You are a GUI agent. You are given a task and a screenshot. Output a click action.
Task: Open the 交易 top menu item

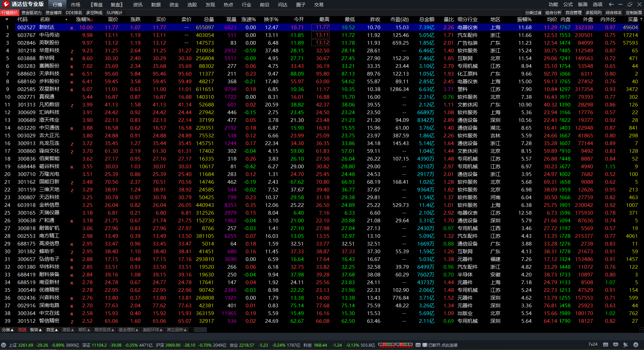click(319, 5)
